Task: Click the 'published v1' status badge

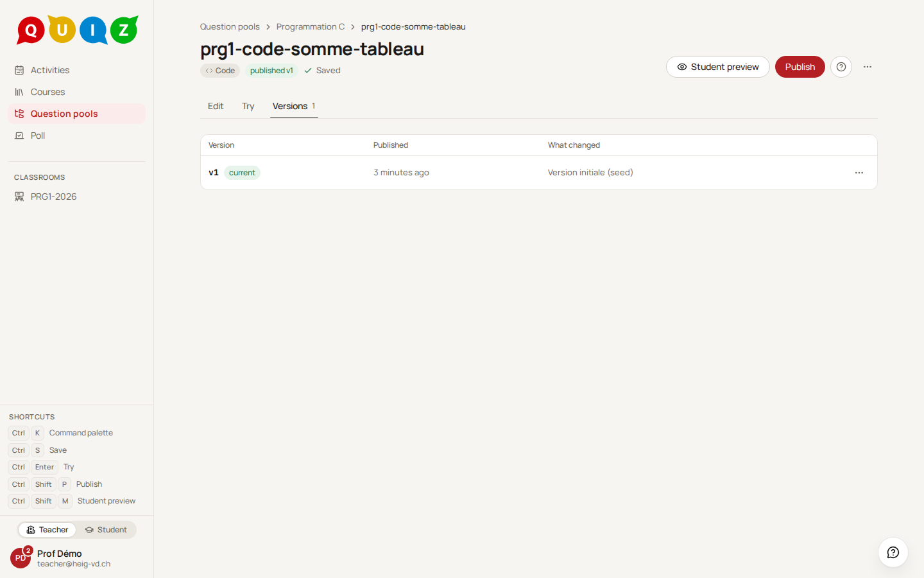Action: 271,71
